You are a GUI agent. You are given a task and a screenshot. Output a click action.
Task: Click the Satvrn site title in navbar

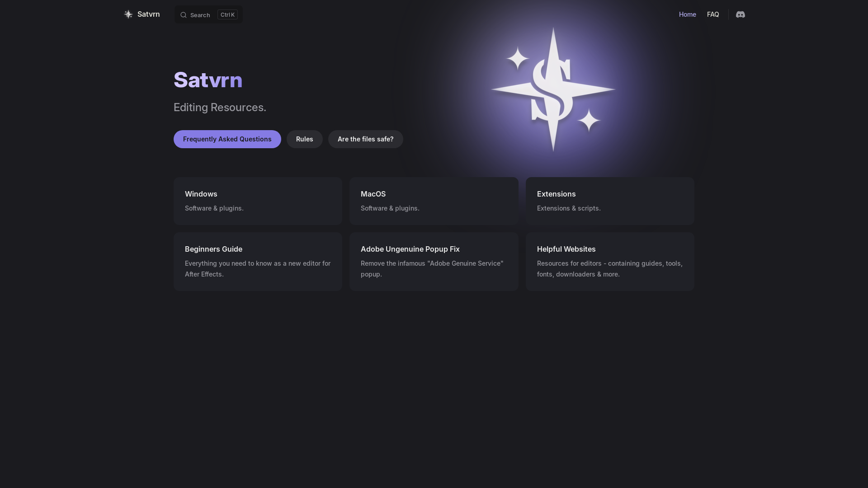(148, 14)
